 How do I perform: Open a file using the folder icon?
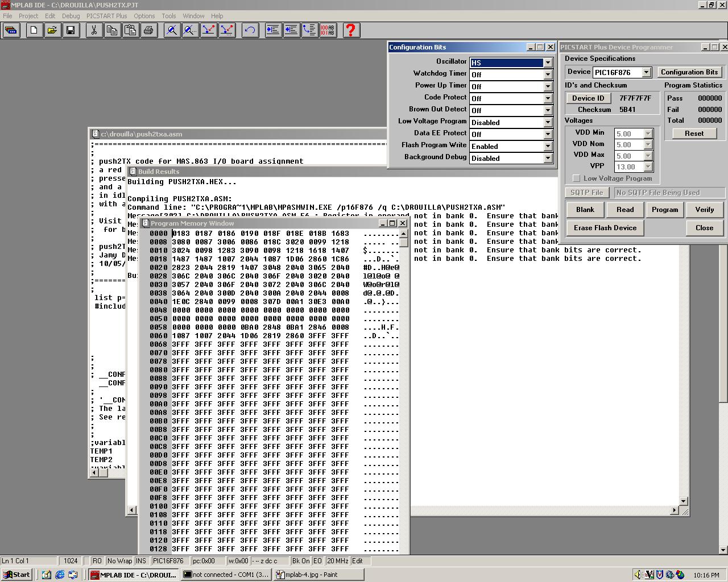pos(52,30)
